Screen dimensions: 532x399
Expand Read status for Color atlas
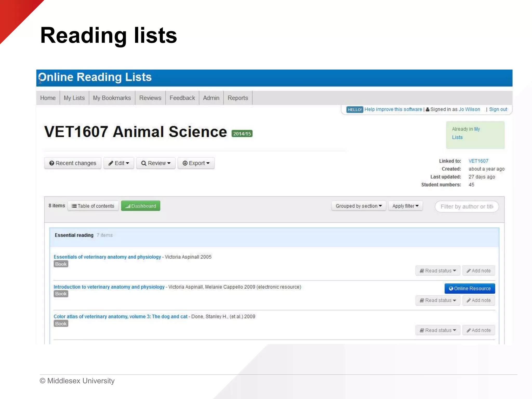tap(438, 330)
